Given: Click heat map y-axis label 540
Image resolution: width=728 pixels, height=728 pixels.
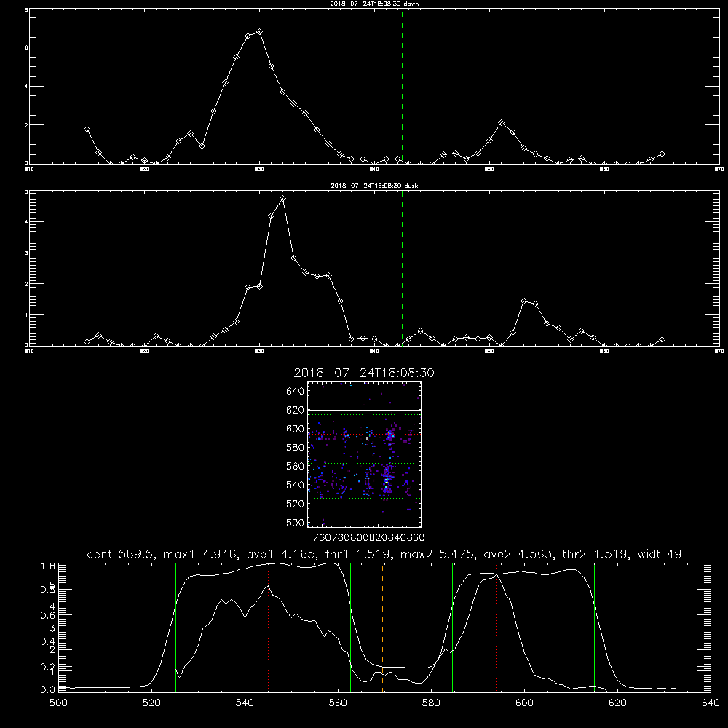Looking at the screenshot, I should (296, 485).
